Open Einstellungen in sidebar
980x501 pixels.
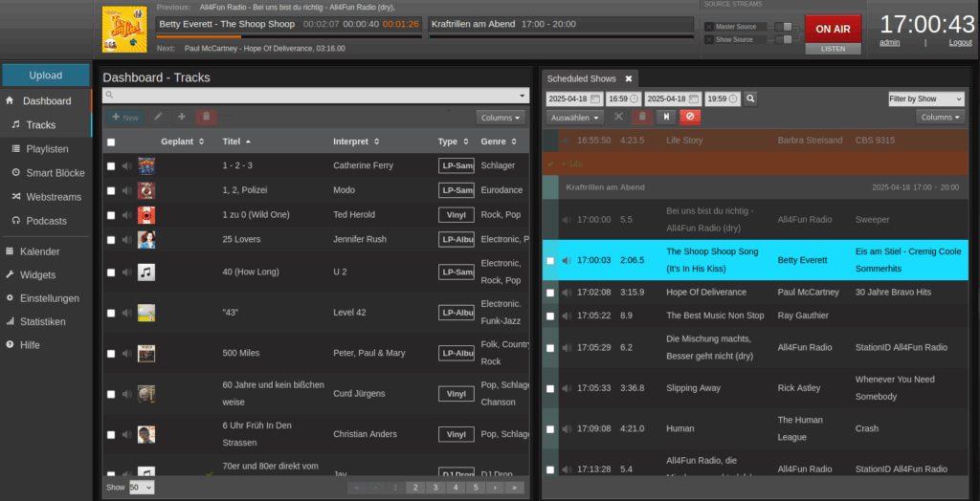coord(46,298)
